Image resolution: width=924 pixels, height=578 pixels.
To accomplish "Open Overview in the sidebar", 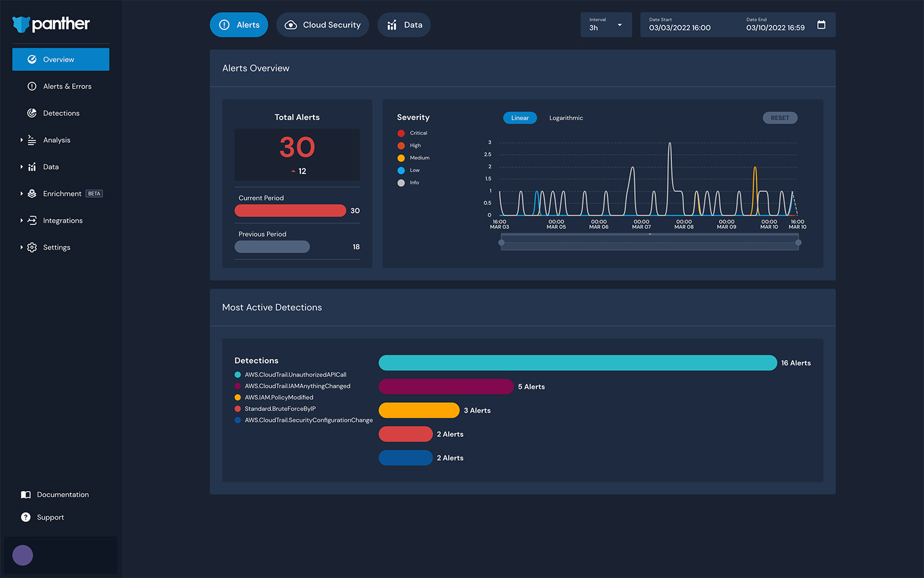I will click(61, 60).
